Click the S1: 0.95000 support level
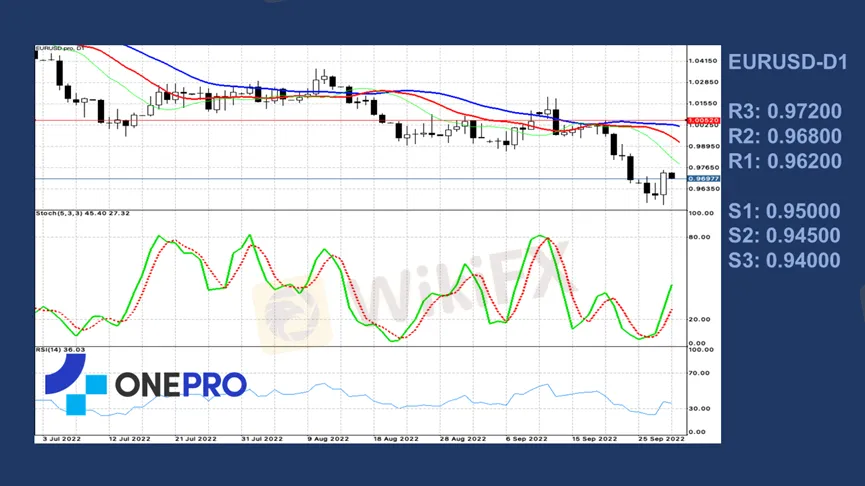 784,211
